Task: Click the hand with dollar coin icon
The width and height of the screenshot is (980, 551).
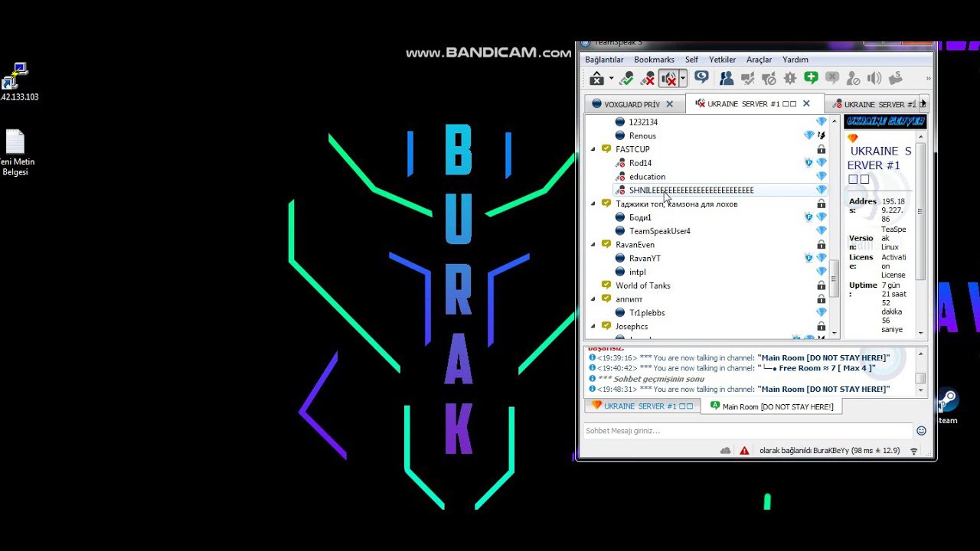Action: pyautogui.click(x=895, y=79)
